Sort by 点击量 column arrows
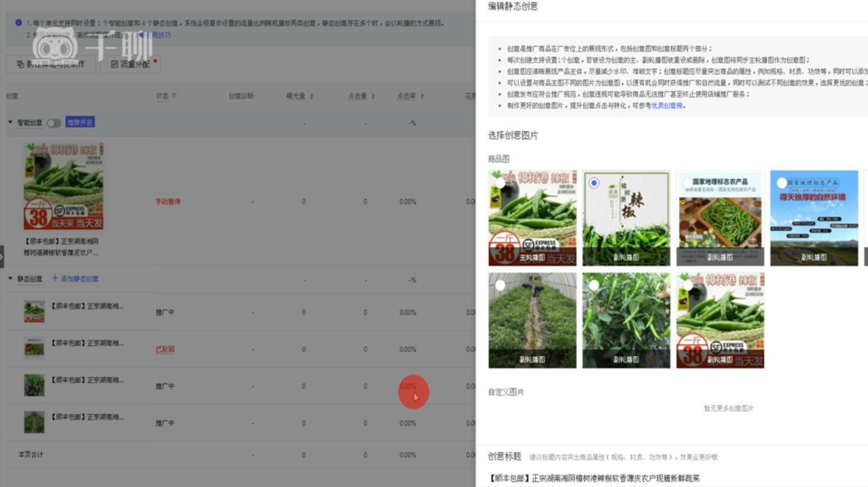Image resolution: width=868 pixels, height=487 pixels. (x=373, y=96)
